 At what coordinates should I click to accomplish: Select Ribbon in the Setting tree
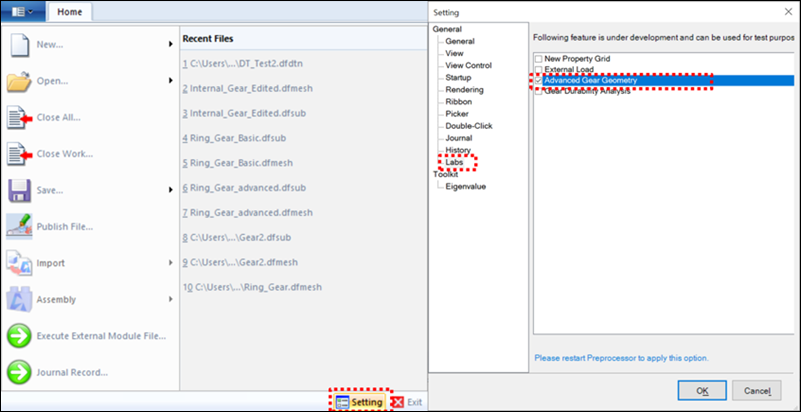pyautogui.click(x=459, y=102)
